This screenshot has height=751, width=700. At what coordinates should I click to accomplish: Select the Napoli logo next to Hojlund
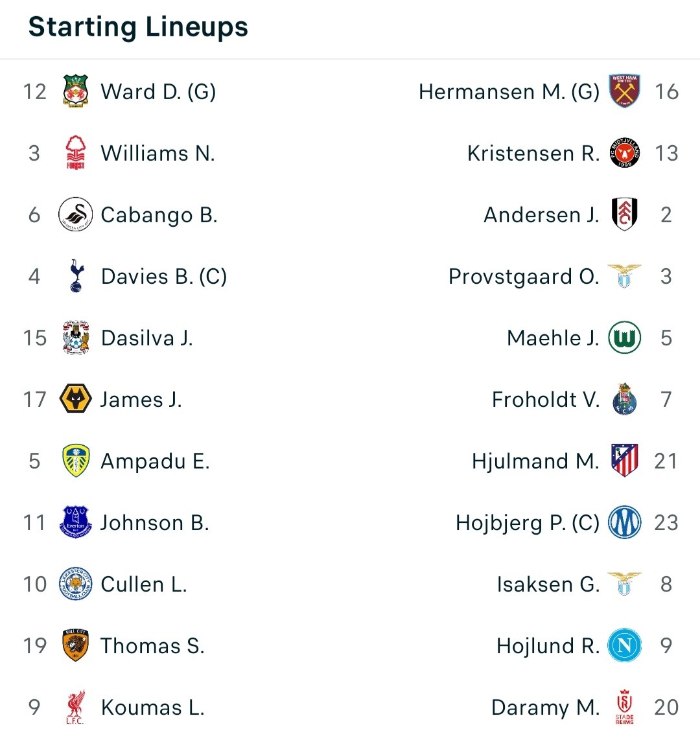[624, 645]
